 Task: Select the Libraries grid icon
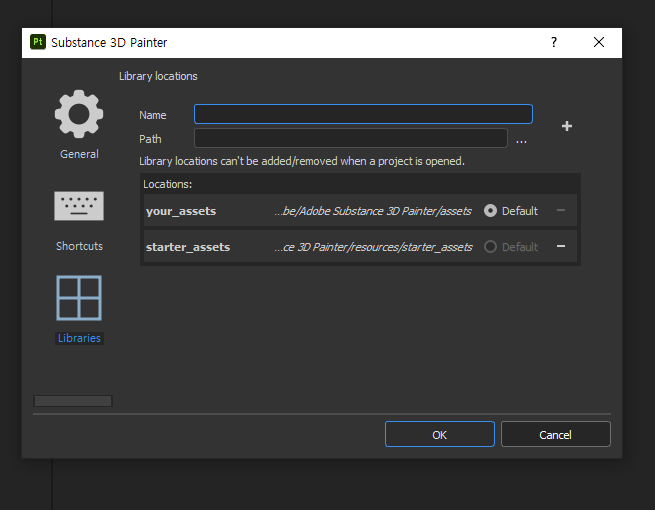[x=79, y=298]
